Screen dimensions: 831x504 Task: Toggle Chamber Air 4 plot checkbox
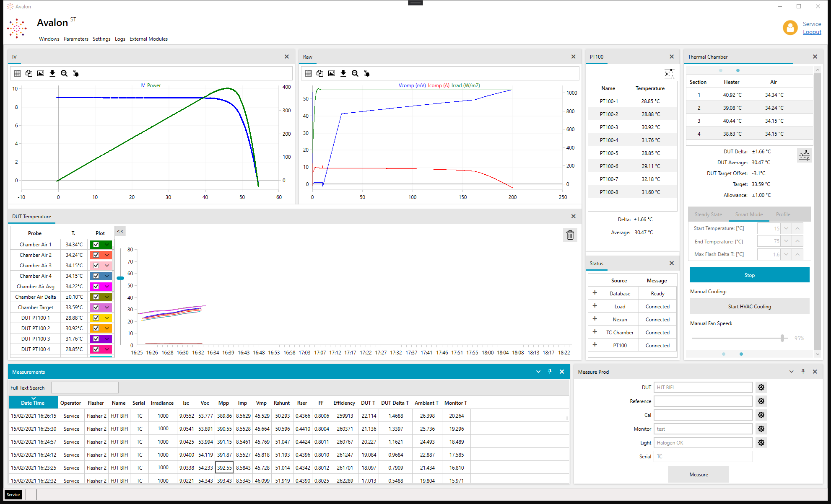(96, 276)
